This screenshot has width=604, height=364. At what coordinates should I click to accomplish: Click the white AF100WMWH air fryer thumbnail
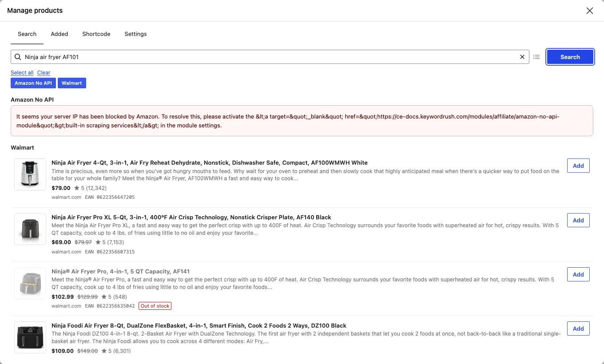30,174
